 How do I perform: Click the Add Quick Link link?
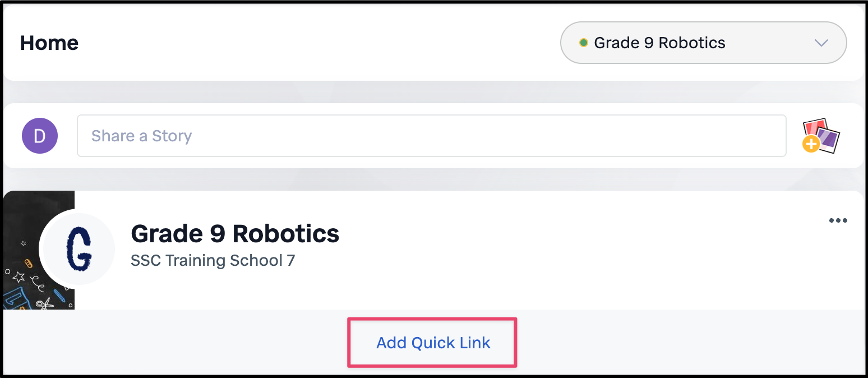pos(433,343)
